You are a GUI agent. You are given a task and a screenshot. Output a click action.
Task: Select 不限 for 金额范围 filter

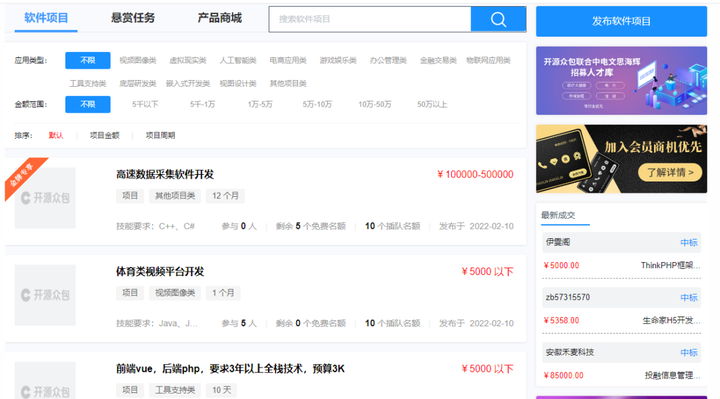pyautogui.click(x=88, y=104)
